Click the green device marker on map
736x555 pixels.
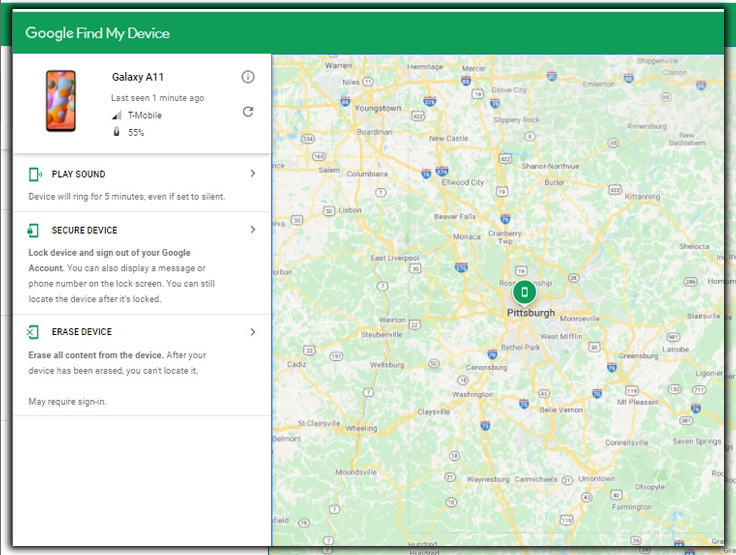pos(524,293)
